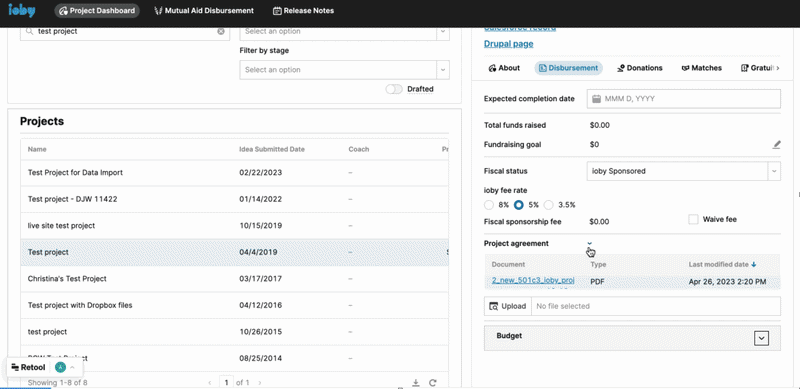This screenshot has width=800, height=389.
Task: Switch to the Gratuity tab
Action: pyautogui.click(x=757, y=68)
